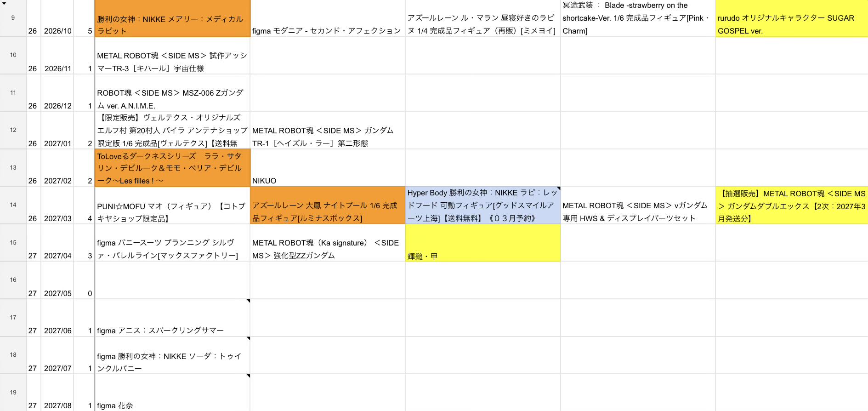Select the 2026/11 date cell
This screenshot has height=411, width=868.
57,56
